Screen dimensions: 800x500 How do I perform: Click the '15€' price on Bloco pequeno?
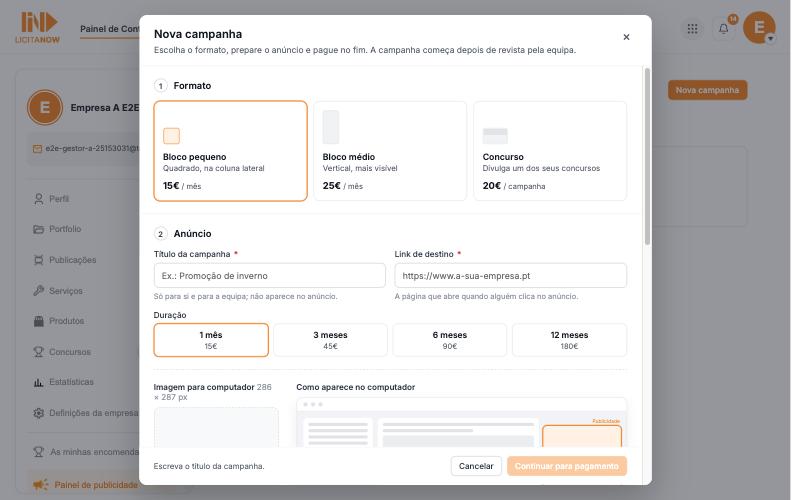point(171,186)
